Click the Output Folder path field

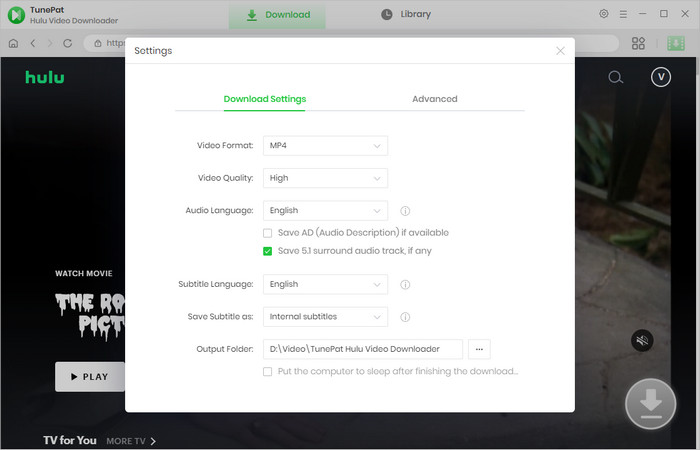pyautogui.click(x=362, y=349)
